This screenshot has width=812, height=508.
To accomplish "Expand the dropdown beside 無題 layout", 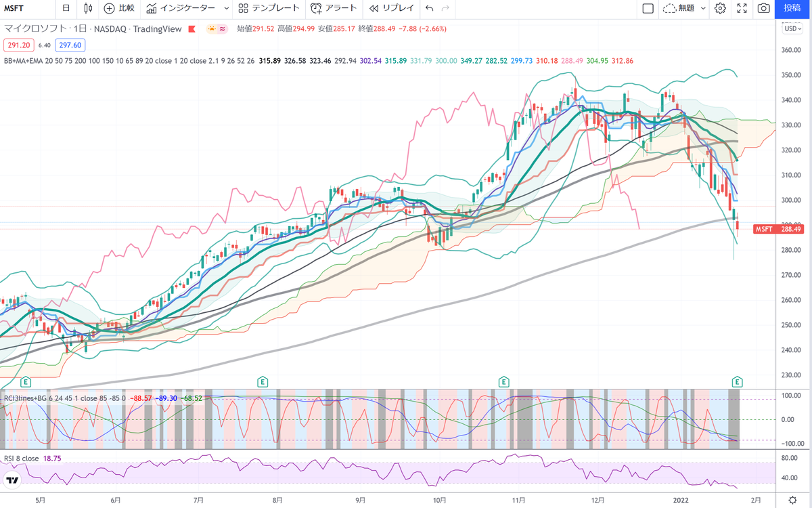I will pyautogui.click(x=703, y=8).
